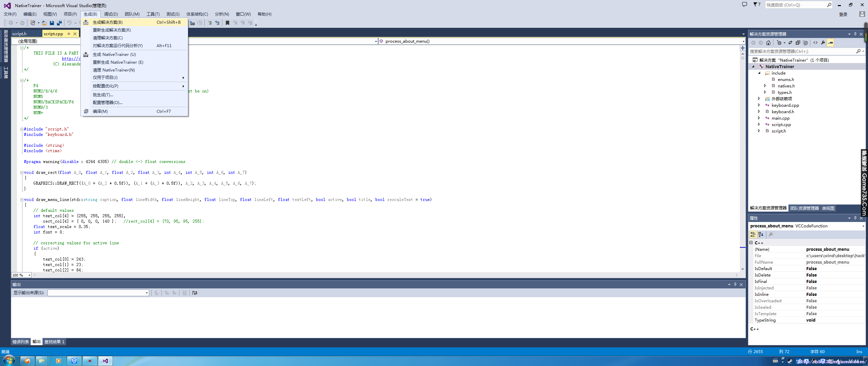Collapse the include folder node
868x366 pixels.
tap(759, 73)
